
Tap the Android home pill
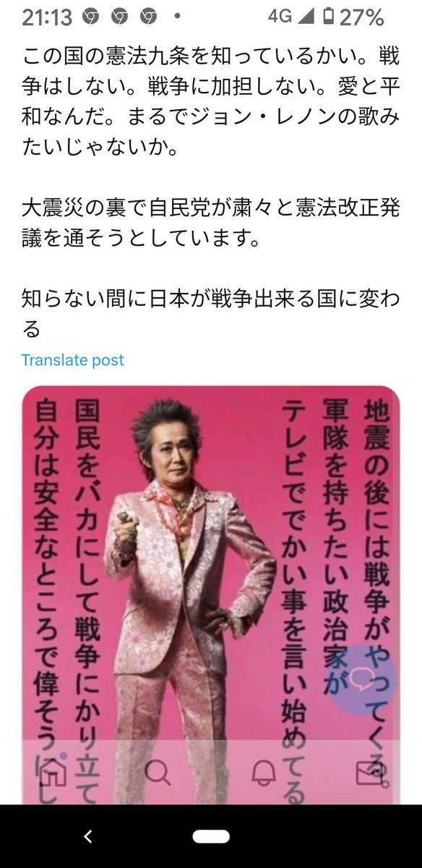(x=210, y=837)
